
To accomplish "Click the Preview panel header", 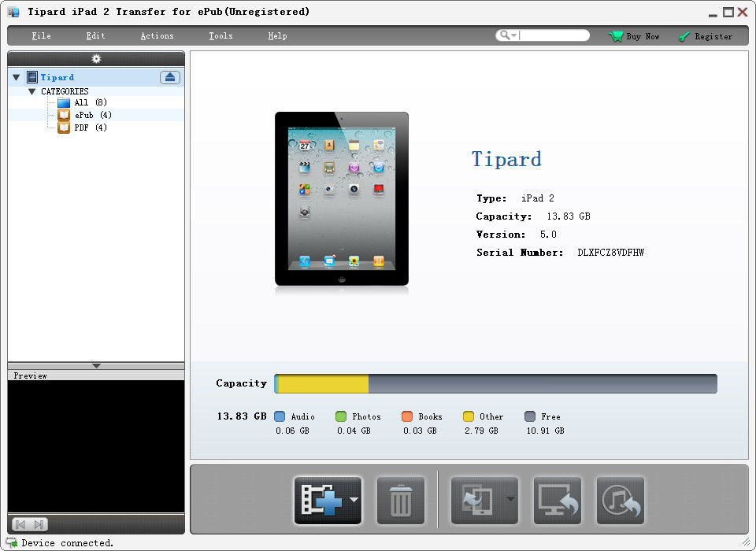I will pos(96,375).
